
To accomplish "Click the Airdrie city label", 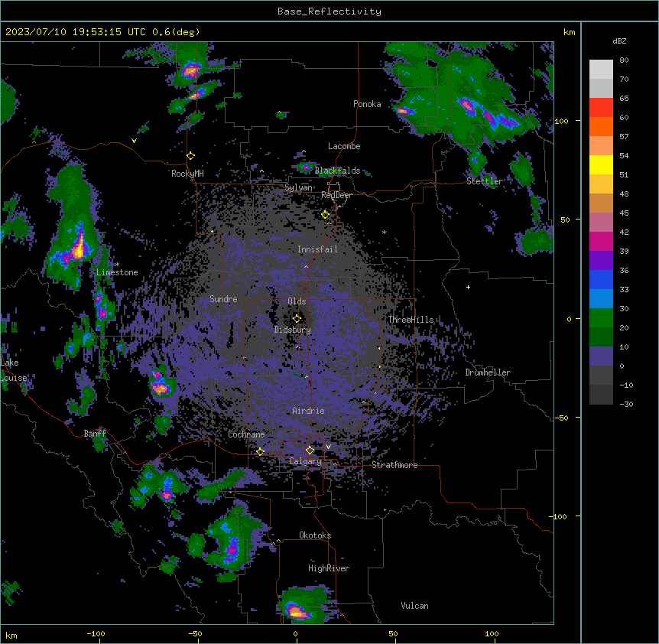I will pos(308,411).
